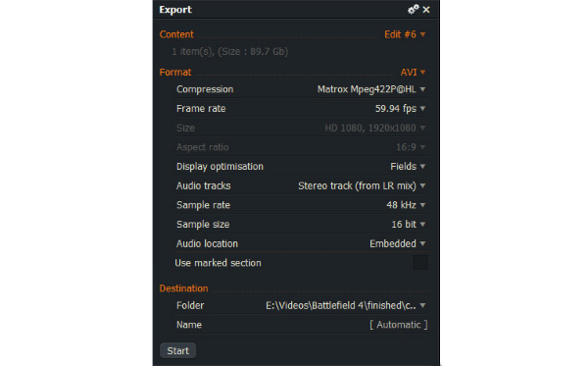Viewport: 588px width, 366px height.
Task: Click the Start export button
Action: pos(178,350)
